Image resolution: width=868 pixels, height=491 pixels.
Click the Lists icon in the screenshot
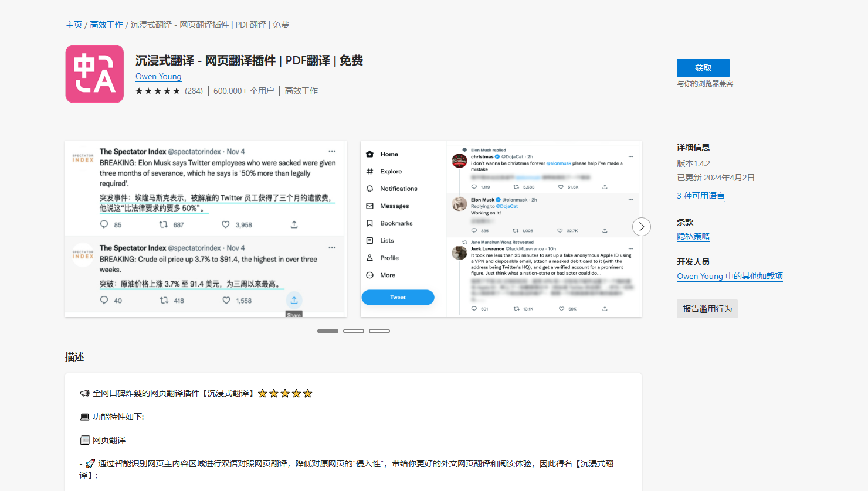(369, 240)
